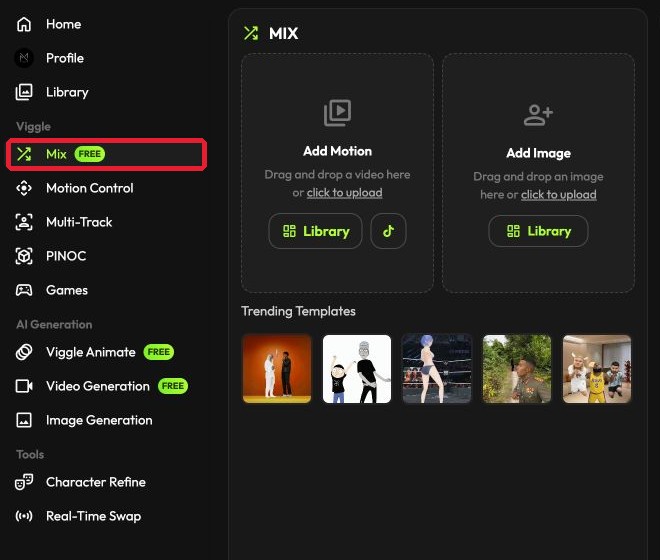Select the orange-background duo template thumbnail
Viewport: 660px width, 560px height.
(277, 369)
